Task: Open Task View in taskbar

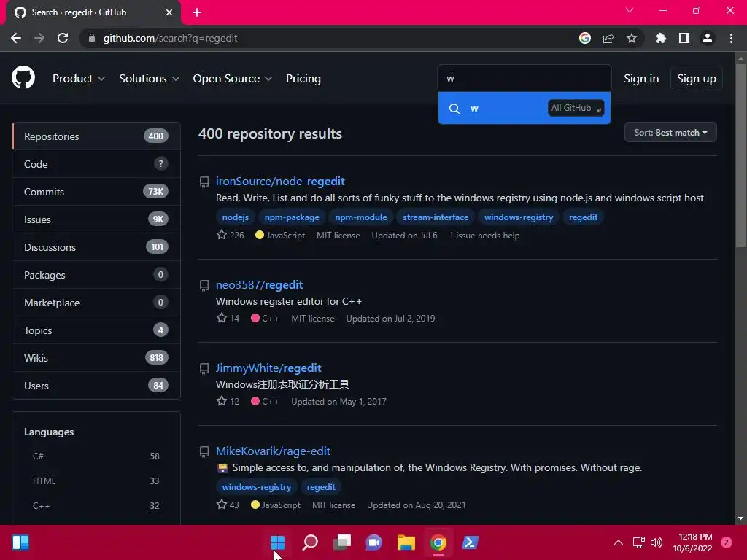Action: click(x=342, y=542)
